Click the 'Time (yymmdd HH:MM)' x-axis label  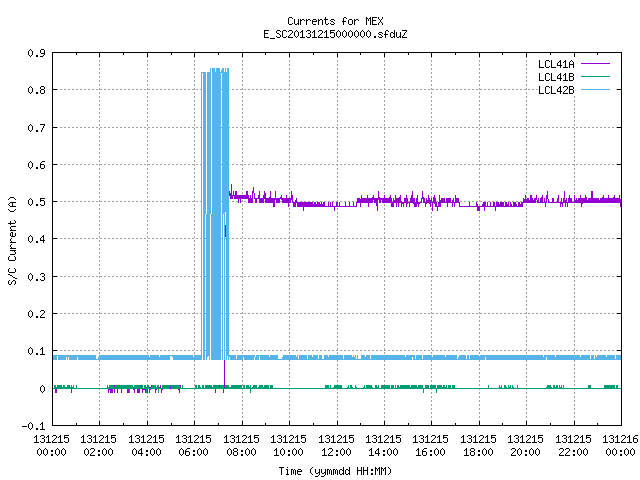(335, 471)
